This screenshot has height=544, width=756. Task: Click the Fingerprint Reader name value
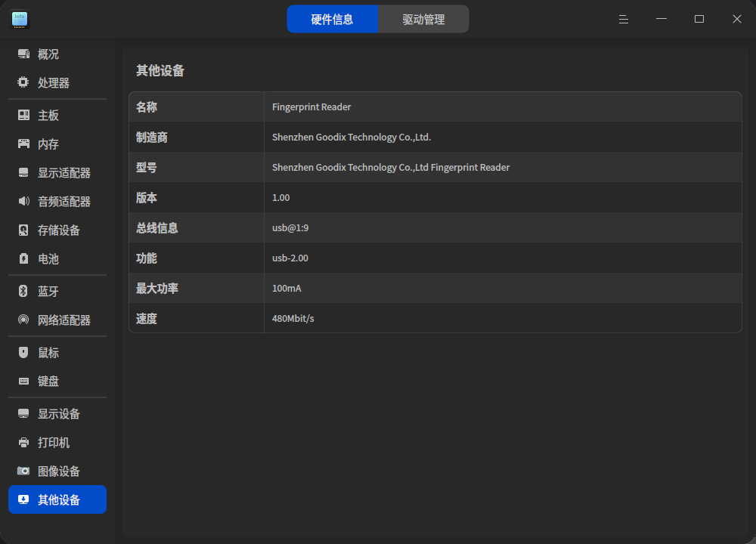coord(311,107)
